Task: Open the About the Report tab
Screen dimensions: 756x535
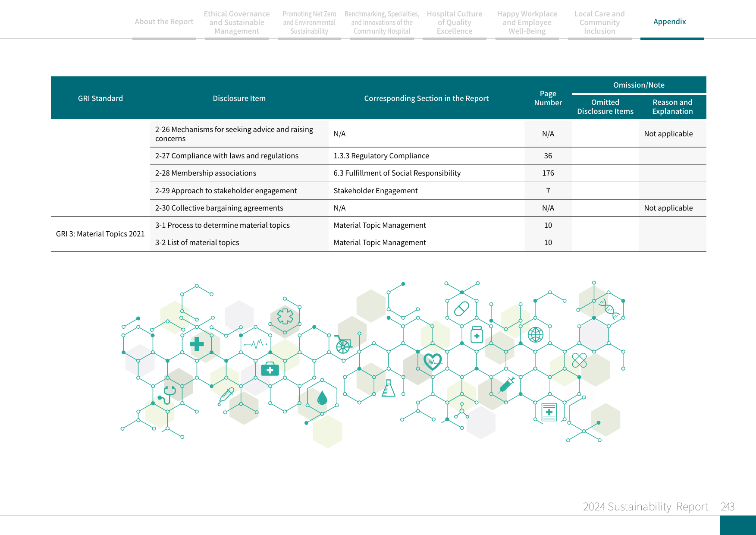Action: point(164,22)
